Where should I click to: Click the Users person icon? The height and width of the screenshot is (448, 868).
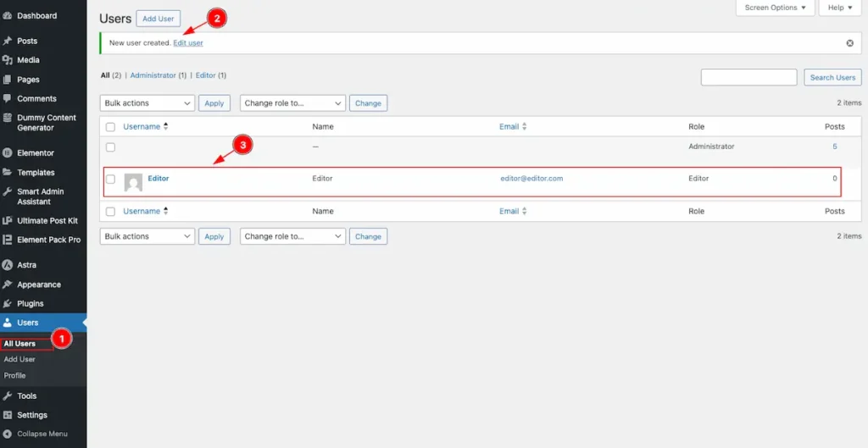(7, 323)
